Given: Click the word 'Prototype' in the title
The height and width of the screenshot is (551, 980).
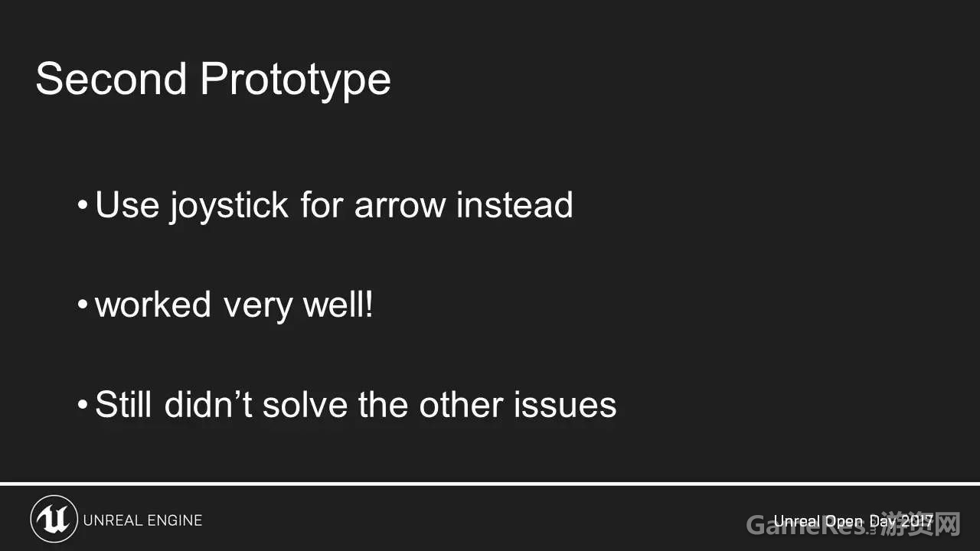Looking at the screenshot, I should 296,80.
